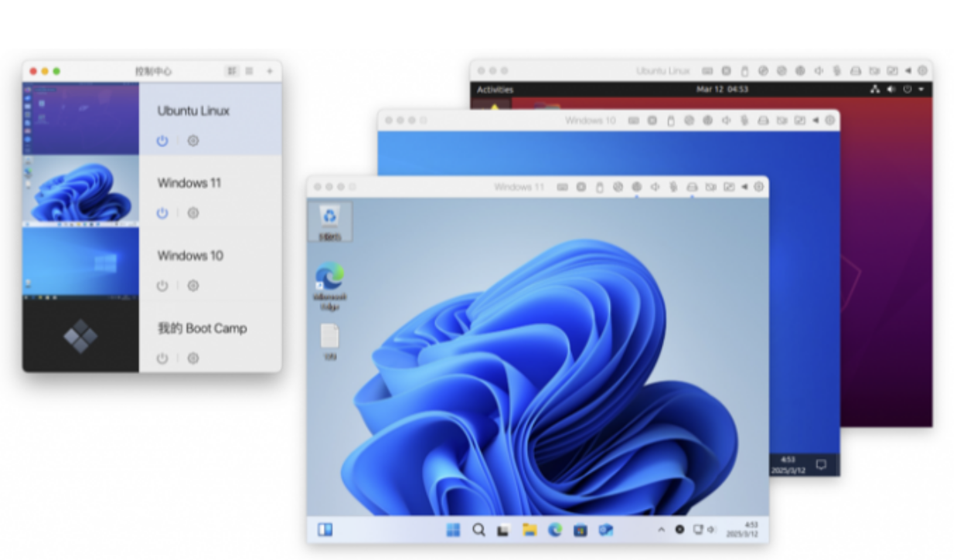This screenshot has width=967, height=560.
Task: Click keyboard icon in Ubuntu Linux window toolbar
Action: [x=707, y=70]
